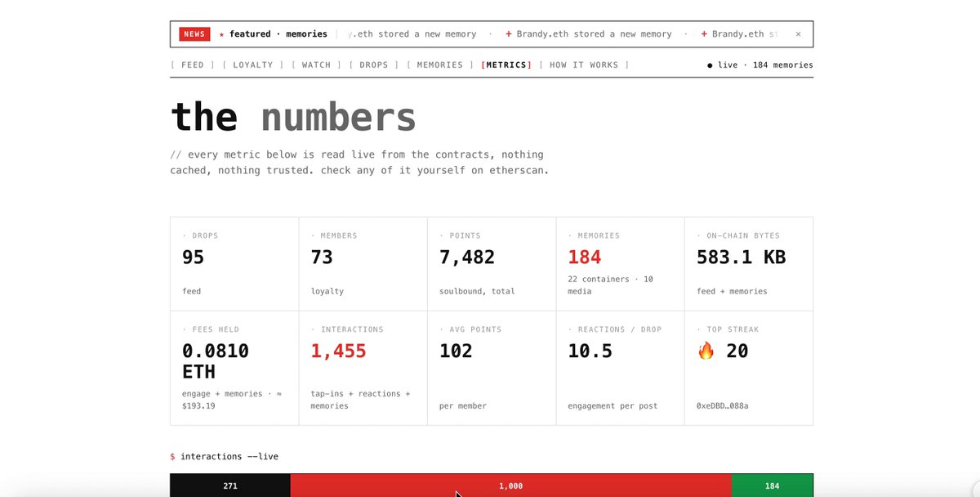Click the DROPS card value 95

pyautogui.click(x=194, y=257)
